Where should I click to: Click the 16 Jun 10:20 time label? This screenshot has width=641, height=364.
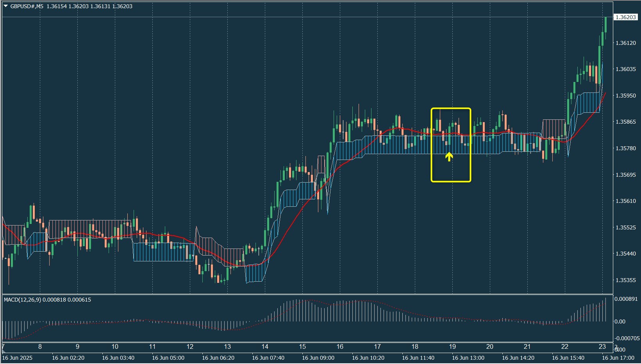tap(368, 358)
